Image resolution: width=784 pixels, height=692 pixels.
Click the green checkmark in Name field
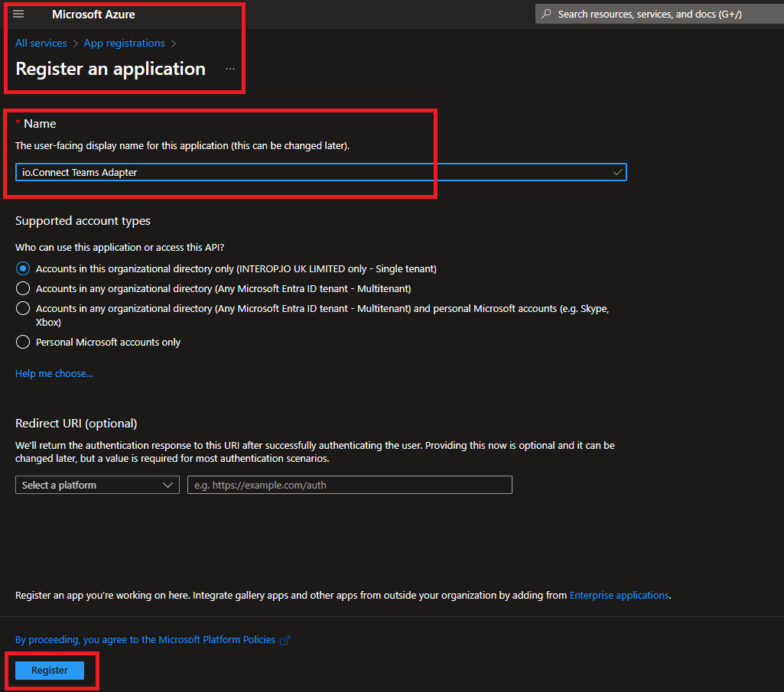click(x=617, y=173)
